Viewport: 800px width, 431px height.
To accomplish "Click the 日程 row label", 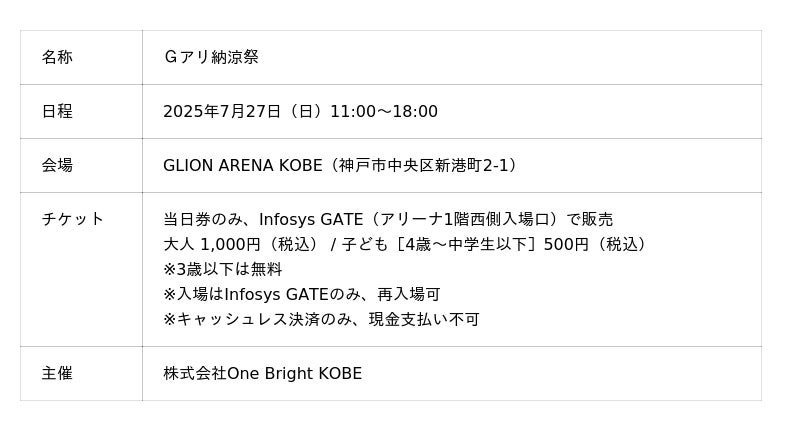I will click(x=57, y=111).
